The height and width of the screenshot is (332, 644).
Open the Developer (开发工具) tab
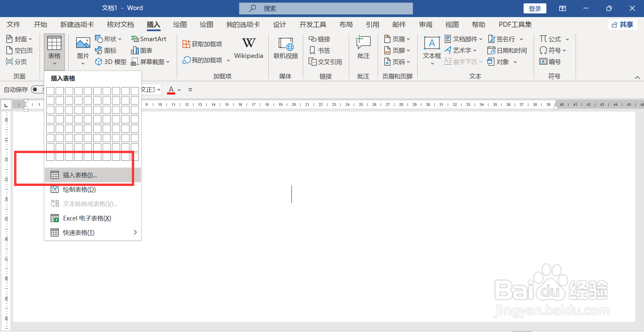click(x=313, y=24)
